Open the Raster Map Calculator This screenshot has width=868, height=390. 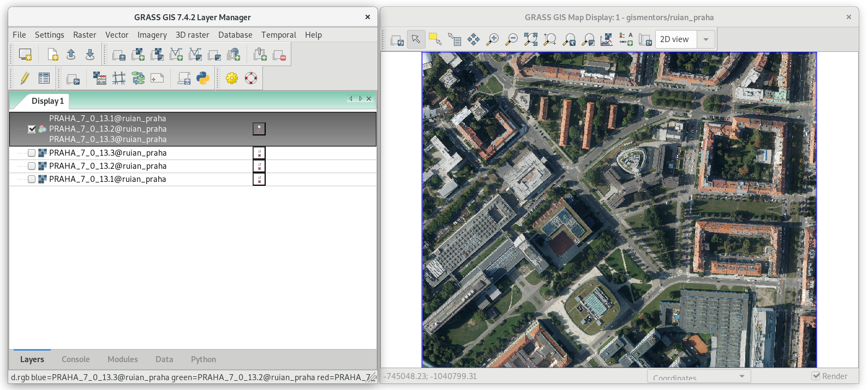coord(100,79)
